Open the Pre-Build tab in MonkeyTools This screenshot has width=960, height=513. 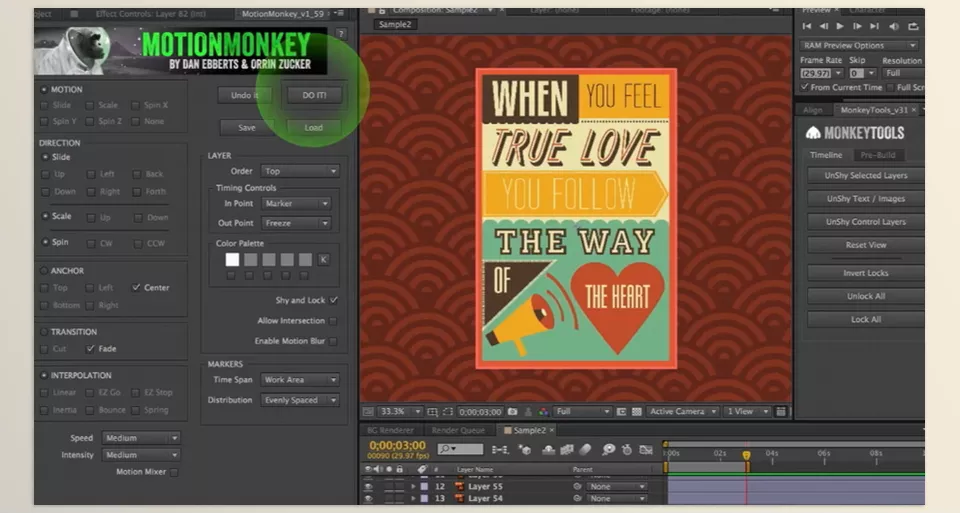878,155
